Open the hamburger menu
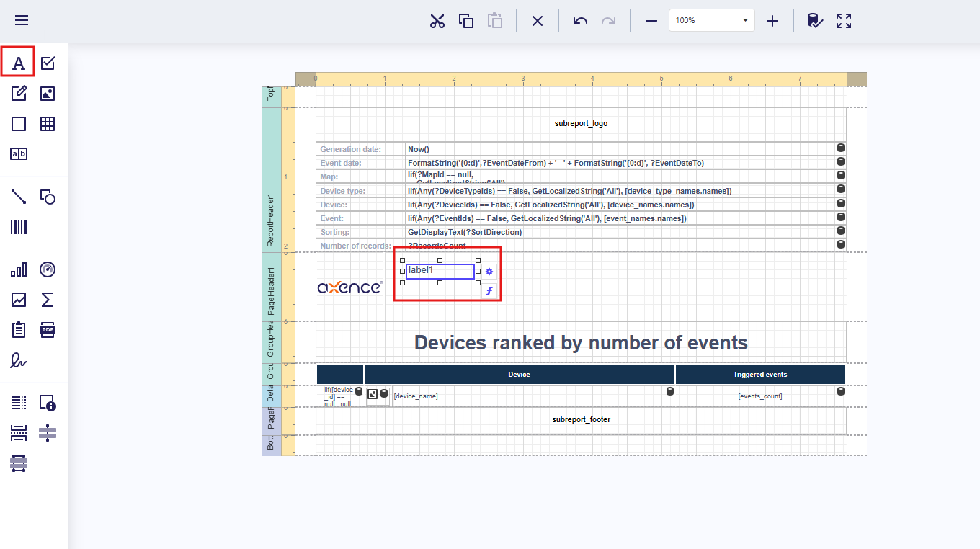This screenshot has width=980, height=549. coord(22,20)
